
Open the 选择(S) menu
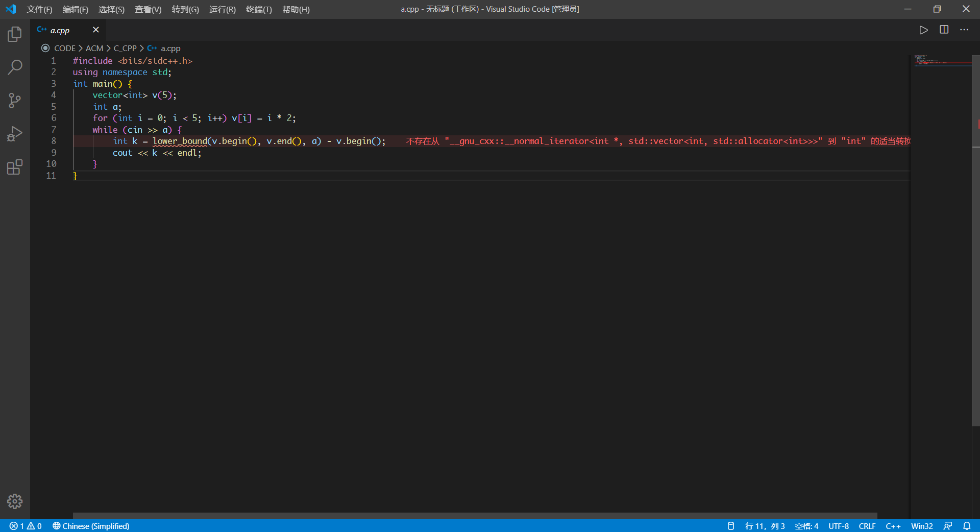111,9
